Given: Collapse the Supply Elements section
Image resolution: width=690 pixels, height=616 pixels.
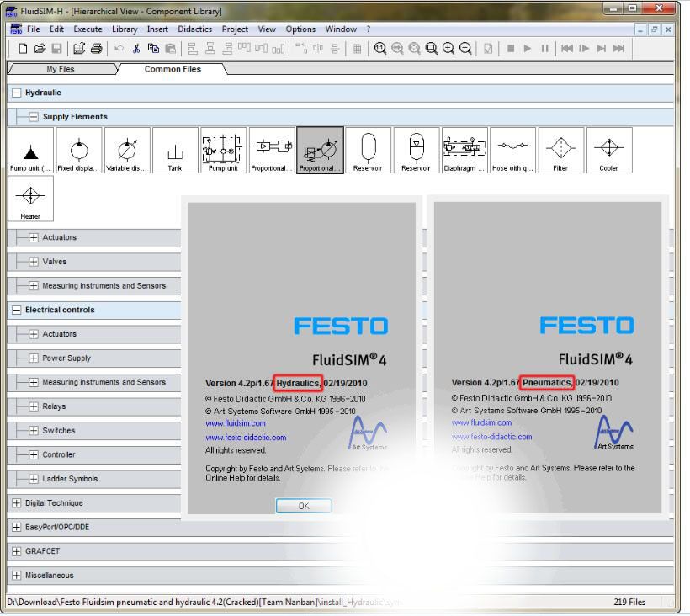Looking at the screenshot, I should (34, 117).
